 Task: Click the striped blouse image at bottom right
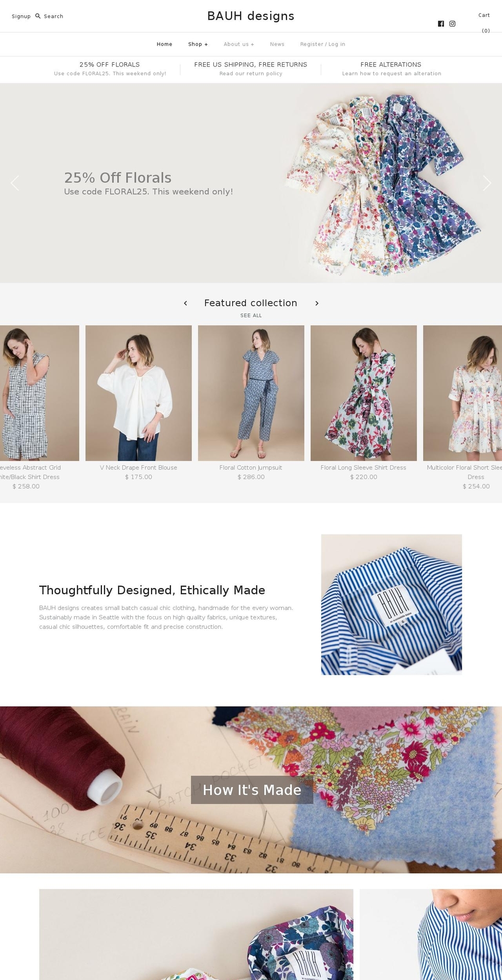431,935
